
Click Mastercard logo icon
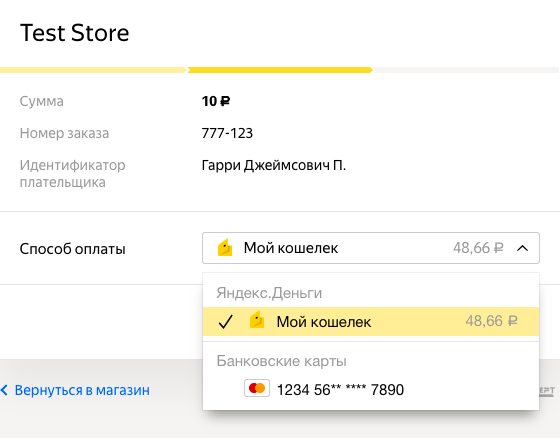click(x=257, y=388)
